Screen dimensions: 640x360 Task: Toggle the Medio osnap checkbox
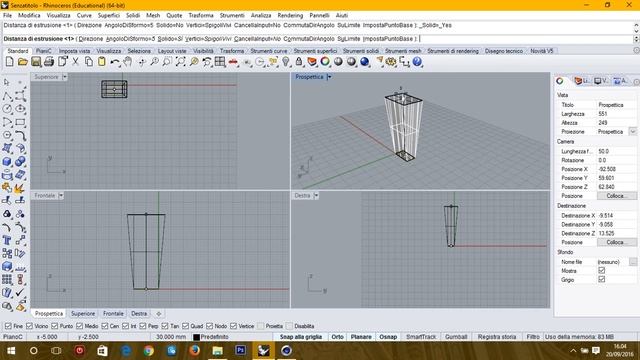click(80, 326)
